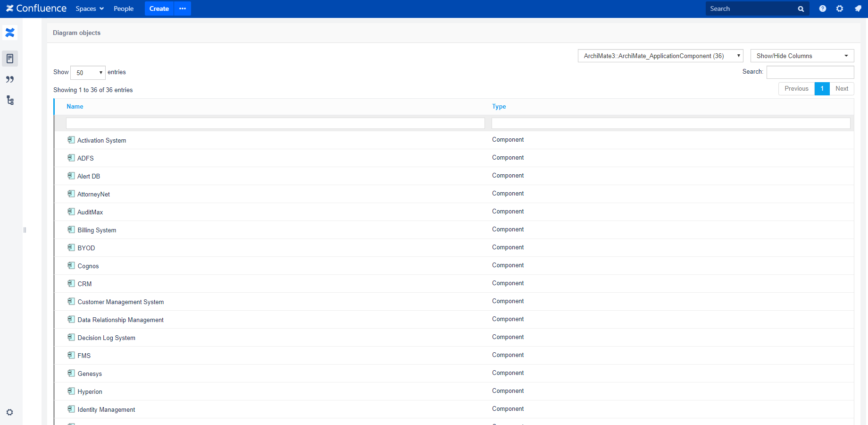Click component icon beside Activation System
The width and height of the screenshot is (868, 425).
pyautogui.click(x=71, y=140)
